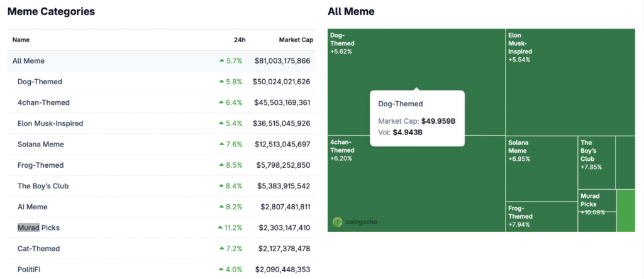Open the AI Meme category link
This screenshot has height=279, width=644.
tap(33, 207)
